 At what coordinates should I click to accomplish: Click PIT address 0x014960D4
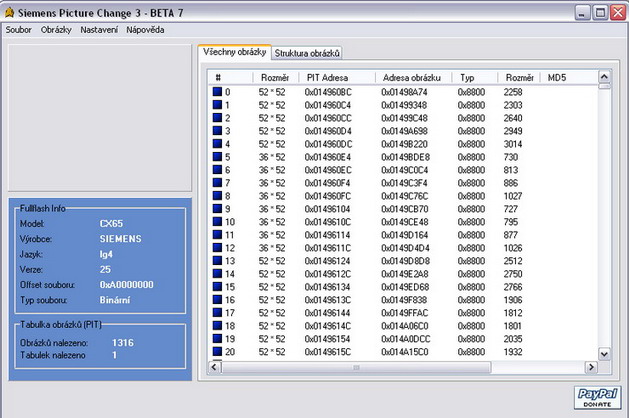pos(328,131)
